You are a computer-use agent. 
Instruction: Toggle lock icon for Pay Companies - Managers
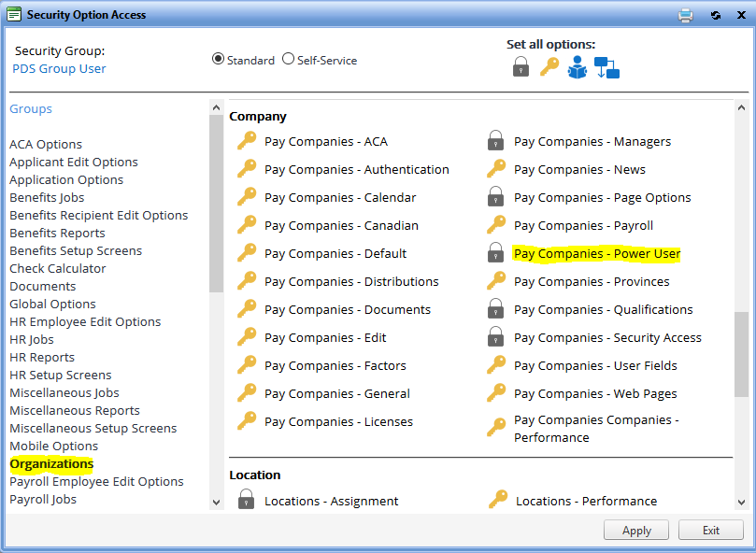coord(495,141)
